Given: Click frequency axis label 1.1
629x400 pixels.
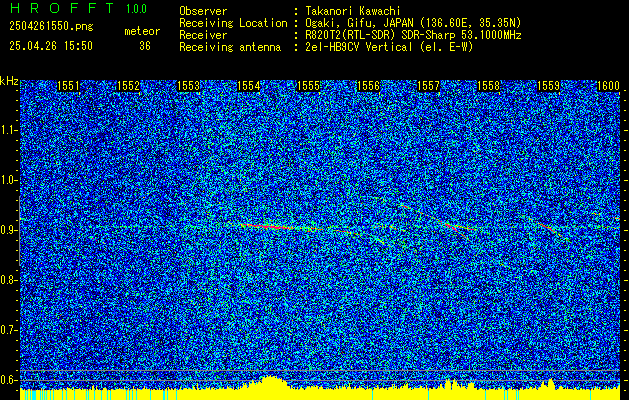Looking at the screenshot, I should pyautogui.click(x=9, y=130).
